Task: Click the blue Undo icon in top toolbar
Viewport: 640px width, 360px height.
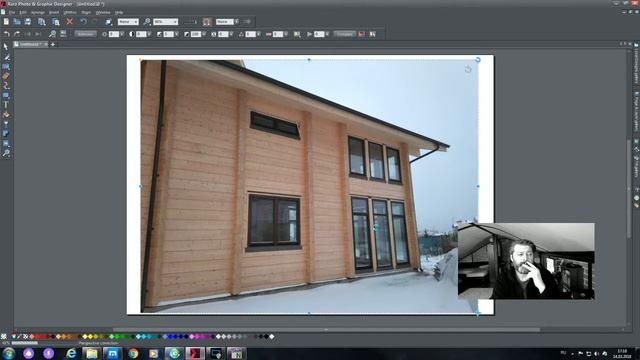Action: 83,22
